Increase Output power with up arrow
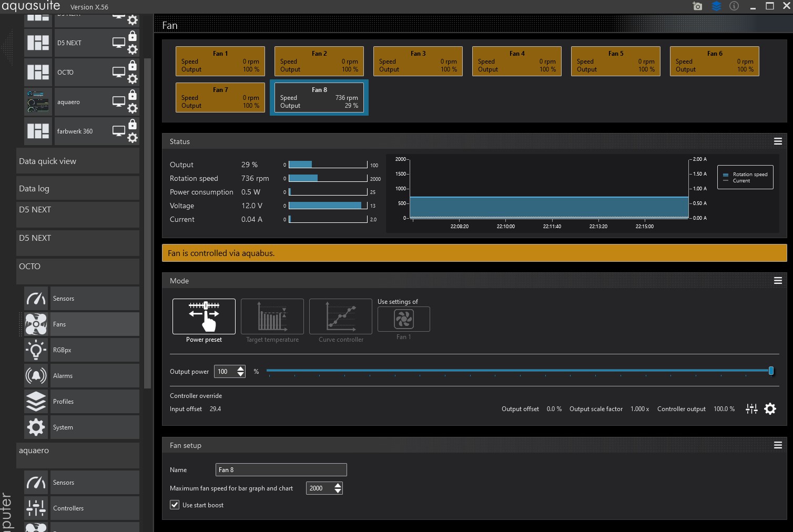The height and width of the screenshot is (532, 793). coord(241,369)
